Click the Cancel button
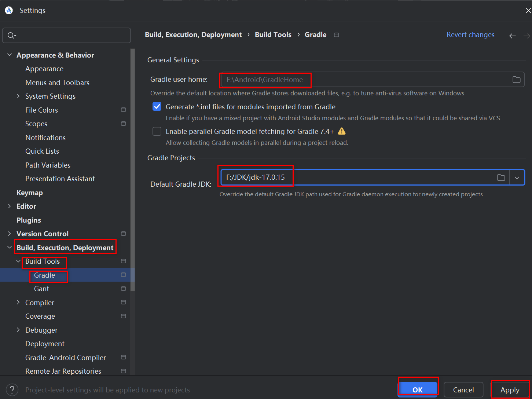The height and width of the screenshot is (399, 532). pyautogui.click(x=463, y=390)
